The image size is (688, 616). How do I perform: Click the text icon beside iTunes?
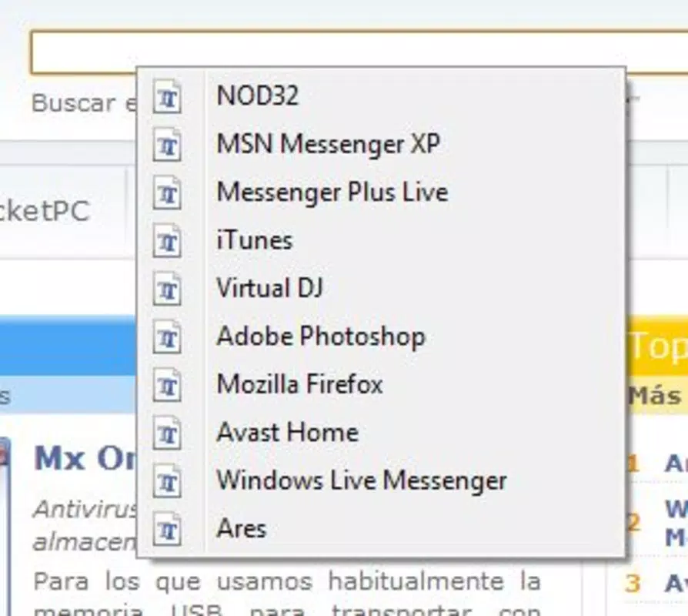[x=167, y=240]
